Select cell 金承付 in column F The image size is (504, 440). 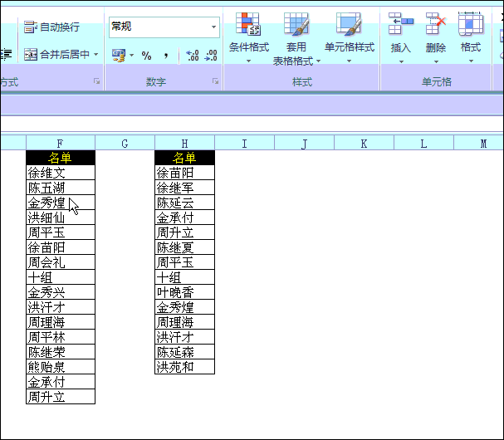point(61,382)
